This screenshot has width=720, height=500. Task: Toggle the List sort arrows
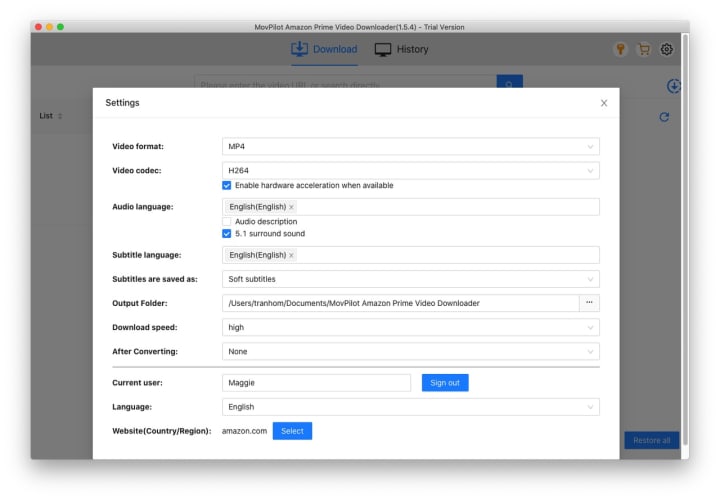(60, 116)
